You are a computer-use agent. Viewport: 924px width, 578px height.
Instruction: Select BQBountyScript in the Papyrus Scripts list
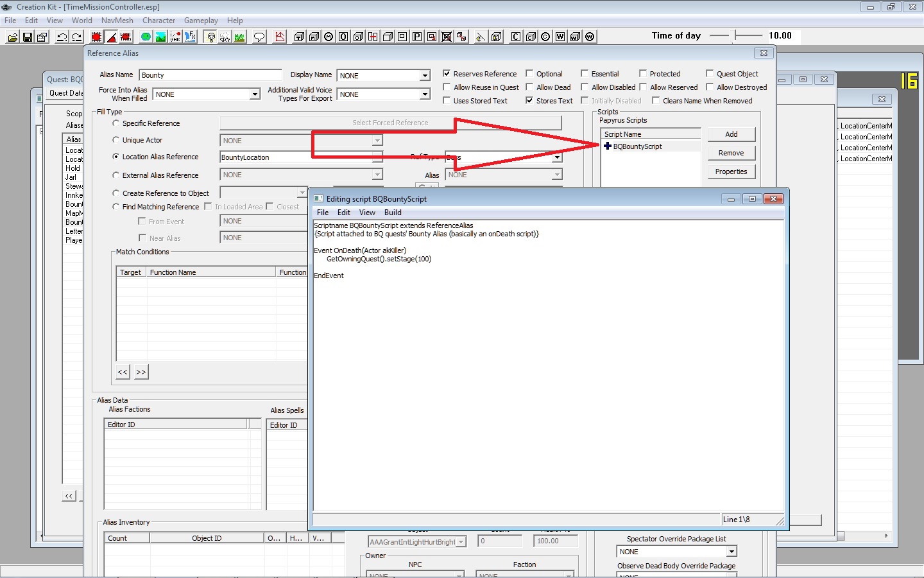click(x=638, y=146)
